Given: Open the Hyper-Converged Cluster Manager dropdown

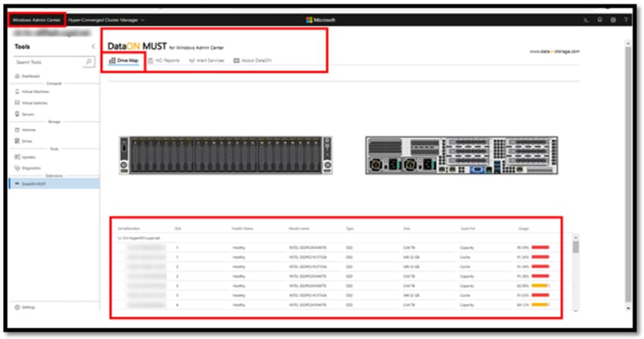Looking at the screenshot, I should pyautogui.click(x=106, y=20).
